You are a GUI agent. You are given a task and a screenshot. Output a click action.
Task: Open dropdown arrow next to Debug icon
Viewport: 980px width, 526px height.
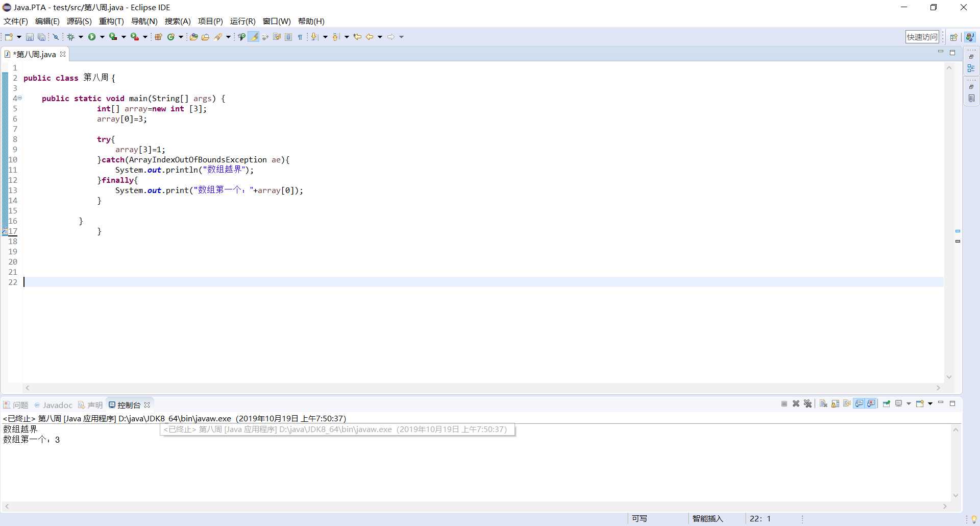coord(81,37)
